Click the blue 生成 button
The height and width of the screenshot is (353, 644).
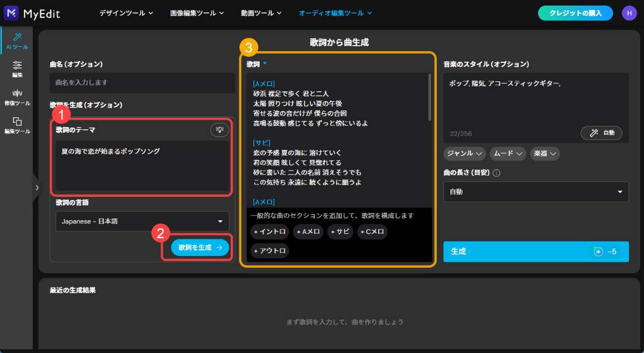click(x=536, y=252)
